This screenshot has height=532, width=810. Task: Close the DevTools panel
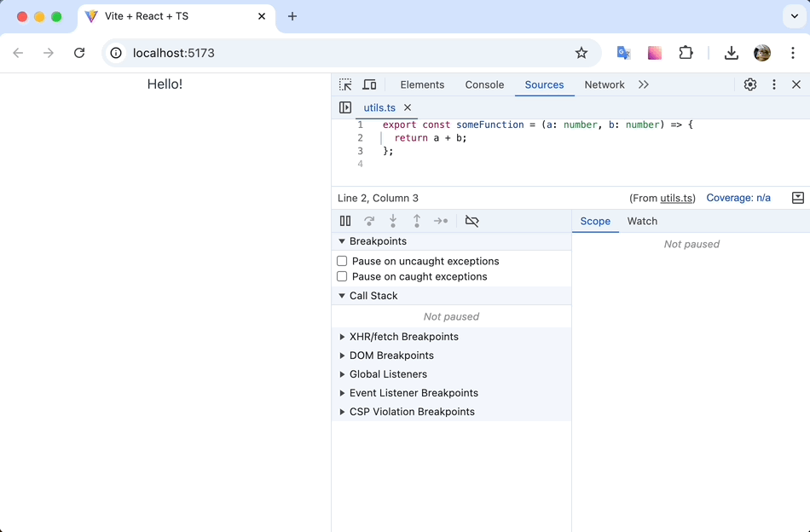pyautogui.click(x=796, y=84)
